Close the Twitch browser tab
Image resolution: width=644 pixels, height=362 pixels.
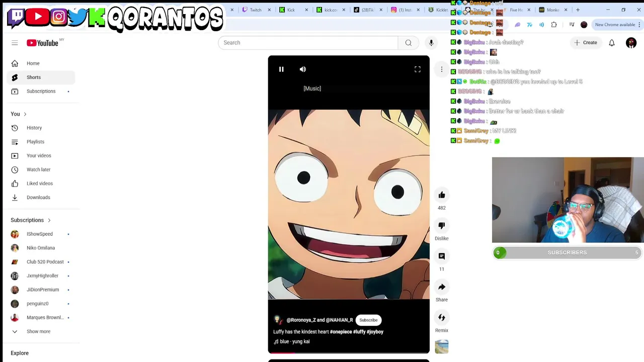click(x=269, y=10)
